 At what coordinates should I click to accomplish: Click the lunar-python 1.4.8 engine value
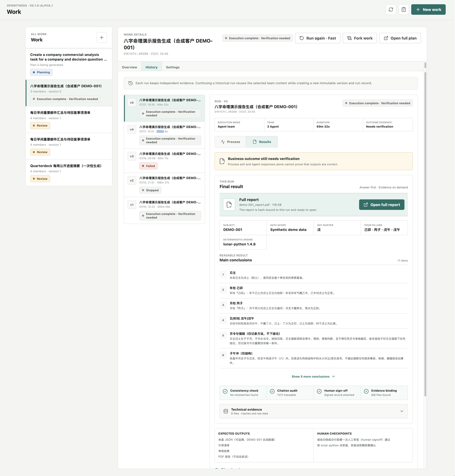coord(239,244)
